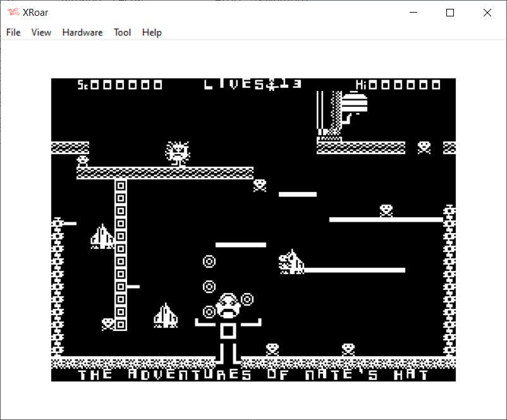
Task: Click the score counter display
Action: pos(119,85)
